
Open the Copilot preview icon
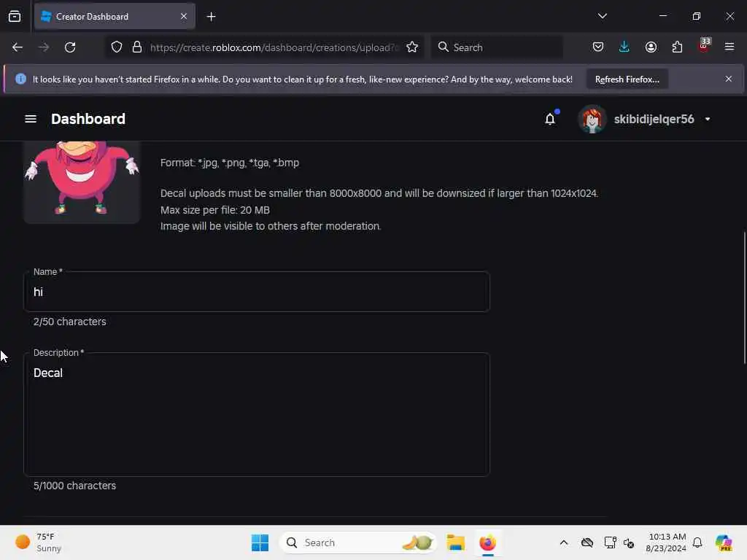[x=724, y=542]
